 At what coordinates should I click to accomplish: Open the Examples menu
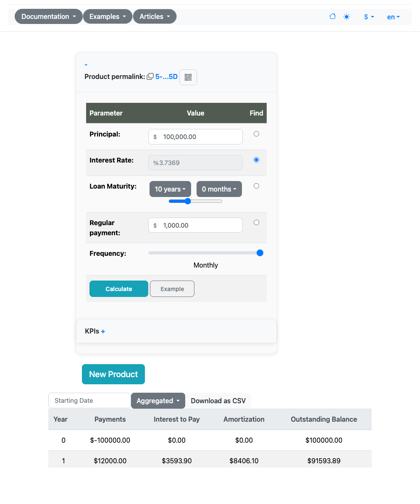point(108,16)
